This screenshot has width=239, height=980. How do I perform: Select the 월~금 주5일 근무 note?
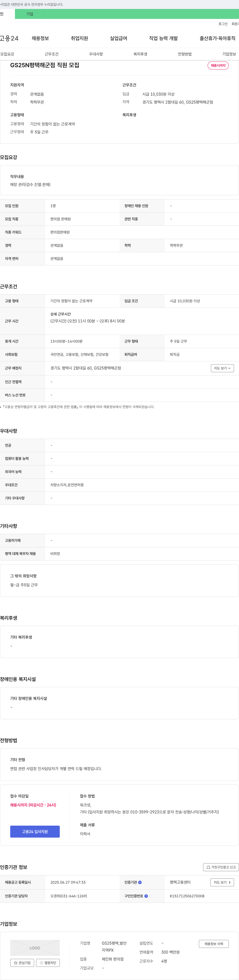[x=24, y=585]
